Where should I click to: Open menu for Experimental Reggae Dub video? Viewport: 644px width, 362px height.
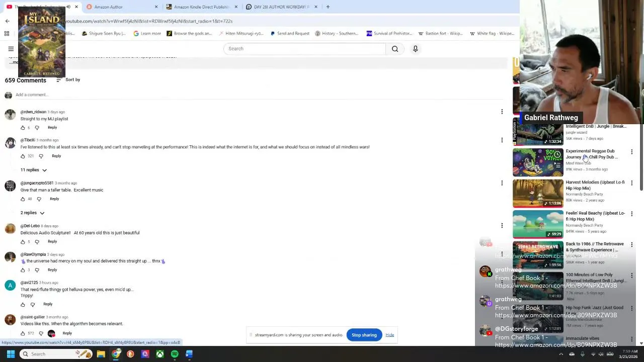click(632, 151)
